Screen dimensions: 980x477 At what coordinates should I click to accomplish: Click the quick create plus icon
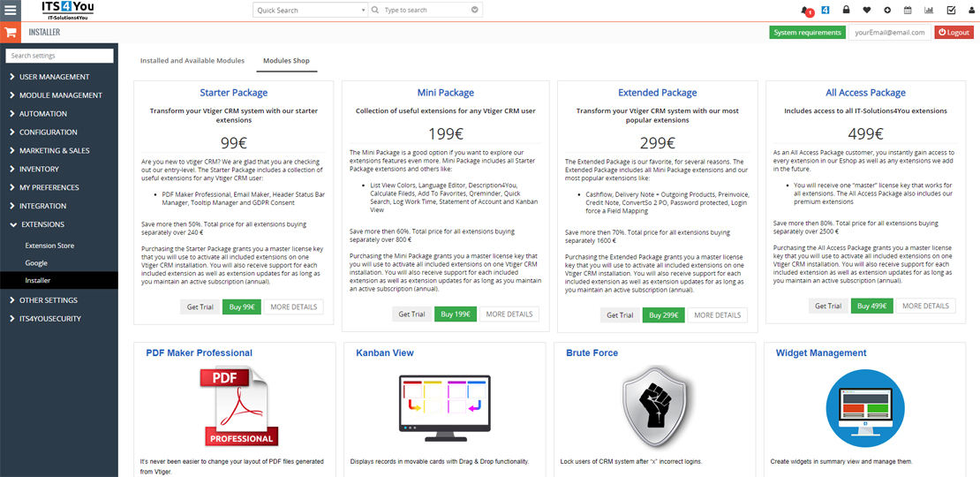pos(886,11)
